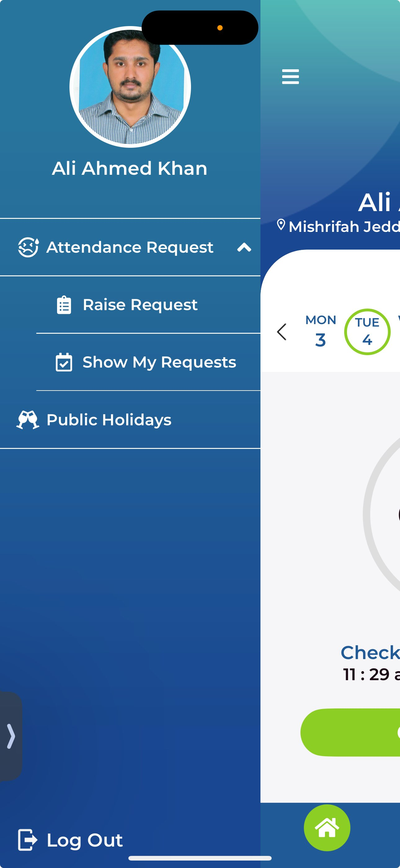Image resolution: width=400 pixels, height=868 pixels.
Task: Click the Log Out text
Action: tap(85, 840)
